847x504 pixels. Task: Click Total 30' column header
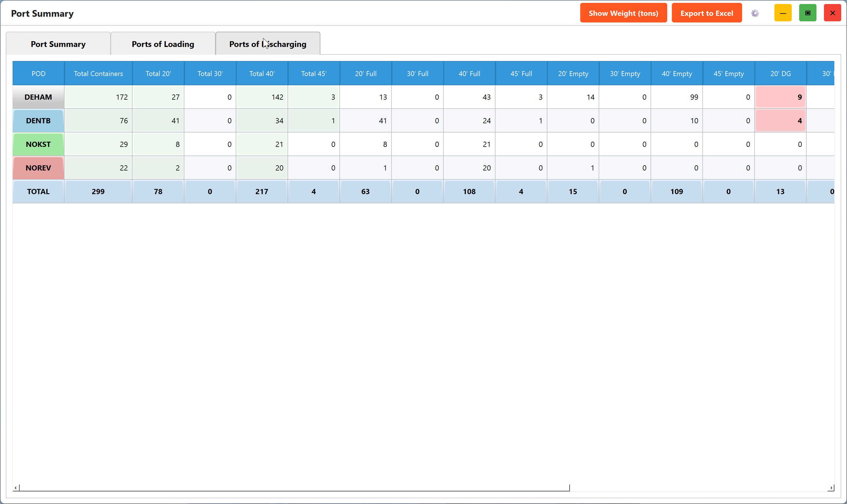[x=210, y=73]
